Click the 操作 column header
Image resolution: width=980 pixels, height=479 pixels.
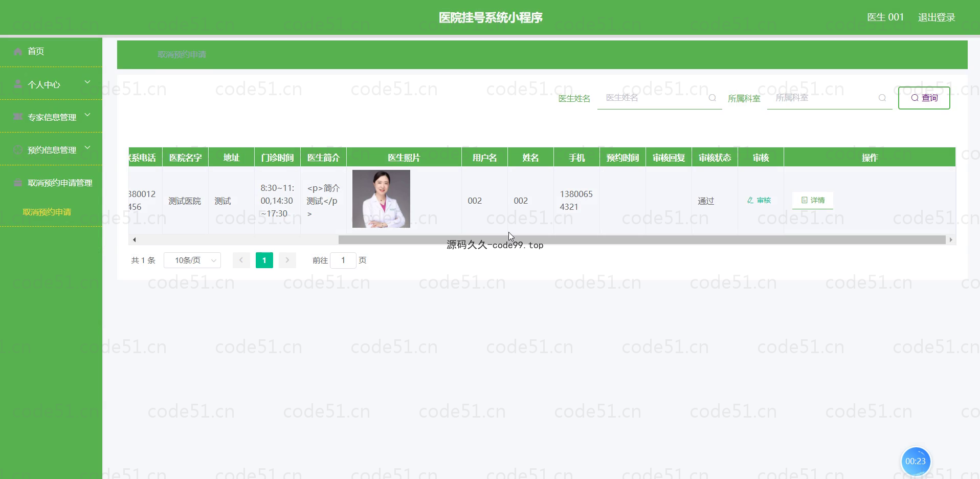(x=870, y=158)
